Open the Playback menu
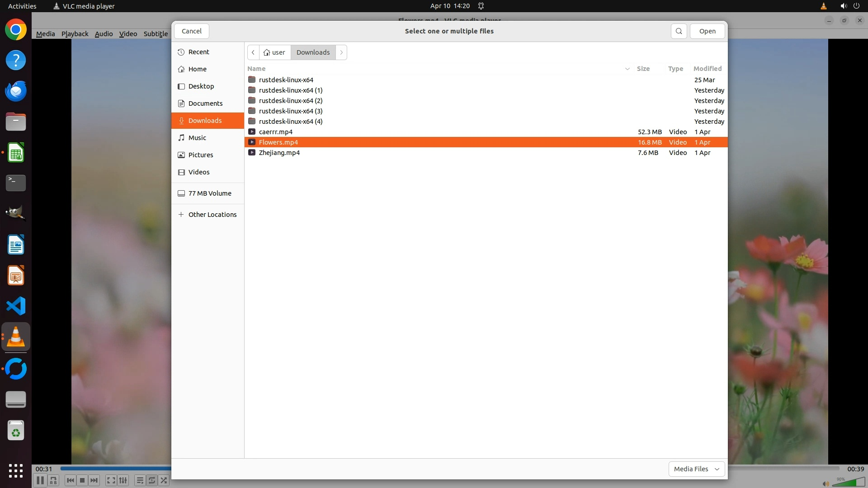Screen dimensions: 868x488 point(75,34)
